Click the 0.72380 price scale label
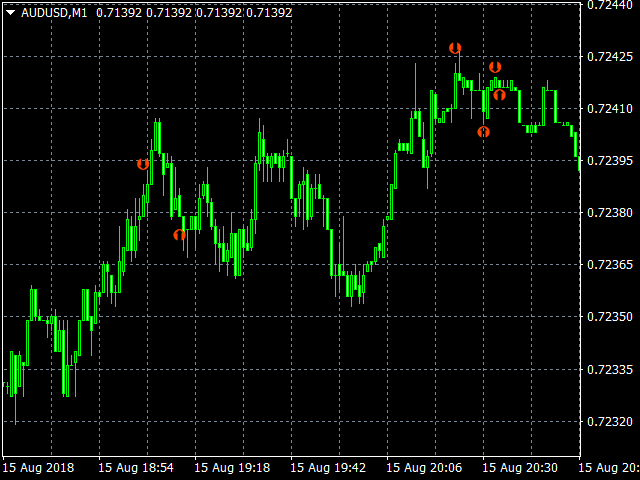 (x=609, y=213)
